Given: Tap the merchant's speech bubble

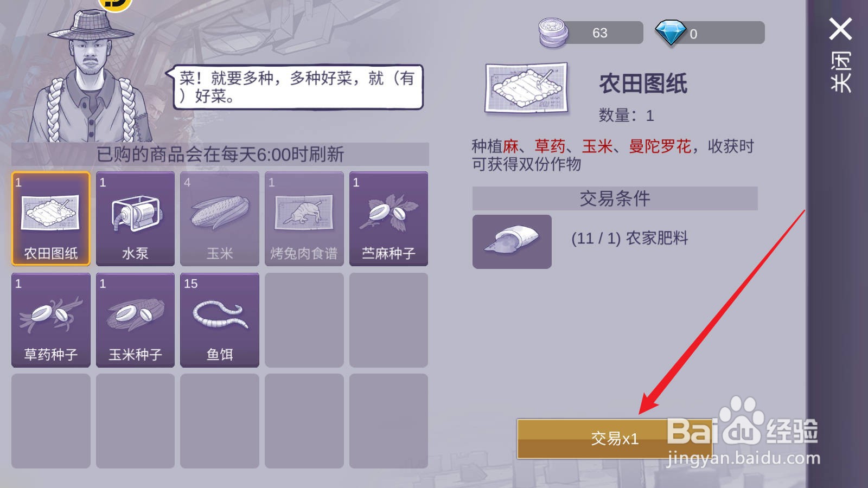Looking at the screenshot, I should pos(296,87).
